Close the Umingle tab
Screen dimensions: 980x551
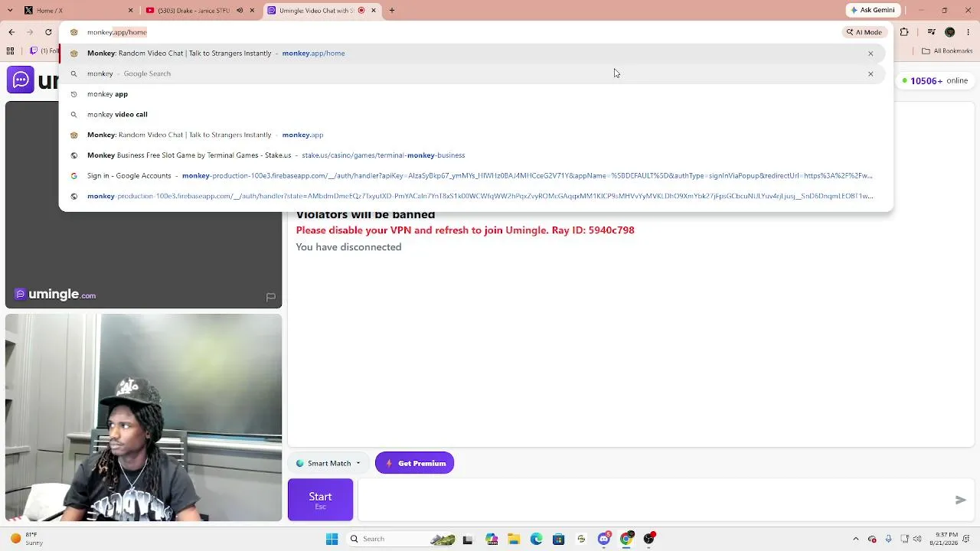[374, 11]
